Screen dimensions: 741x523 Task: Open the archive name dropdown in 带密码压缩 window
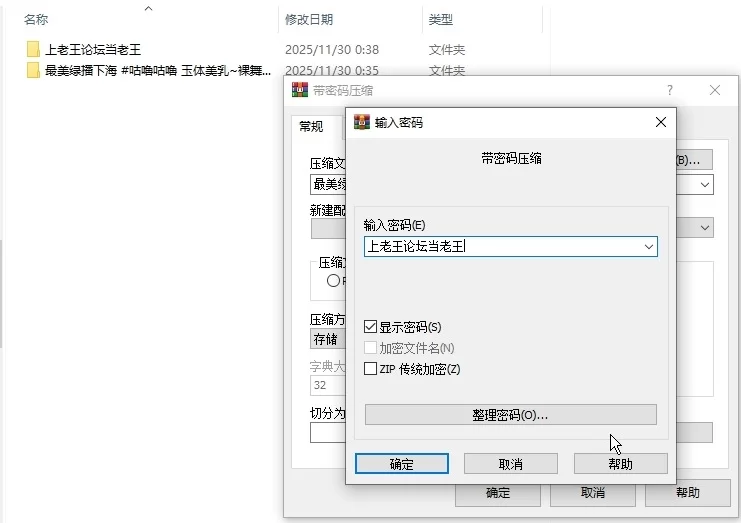(x=705, y=185)
